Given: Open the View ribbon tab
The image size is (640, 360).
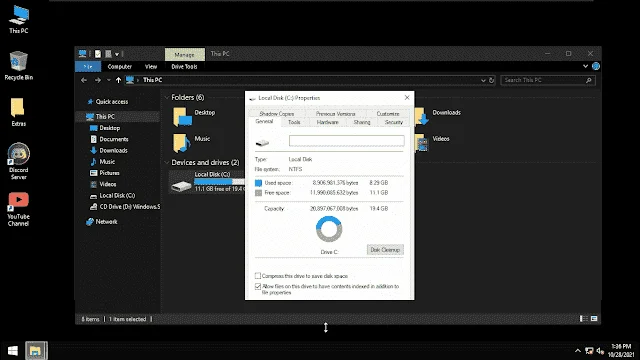Looking at the screenshot, I should click(x=151, y=67).
